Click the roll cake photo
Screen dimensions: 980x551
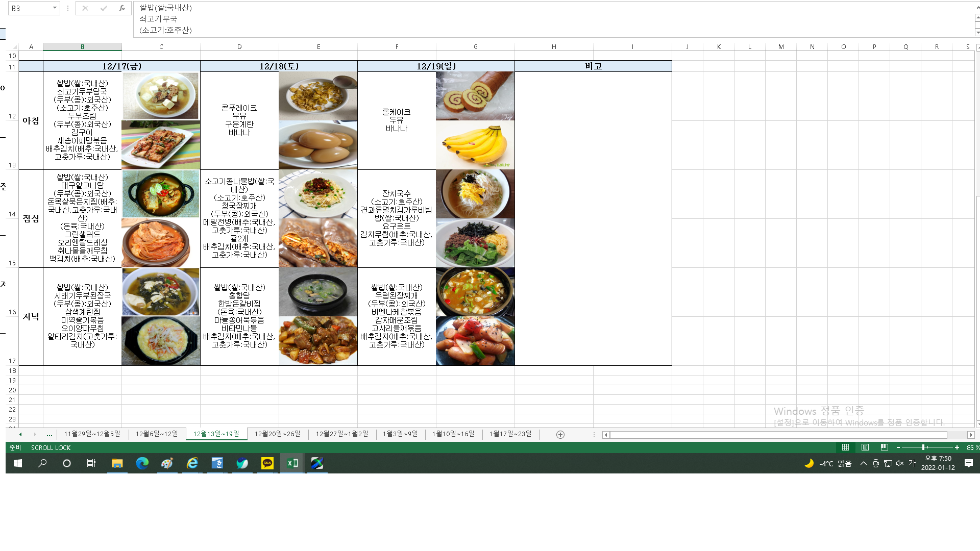[475, 96]
